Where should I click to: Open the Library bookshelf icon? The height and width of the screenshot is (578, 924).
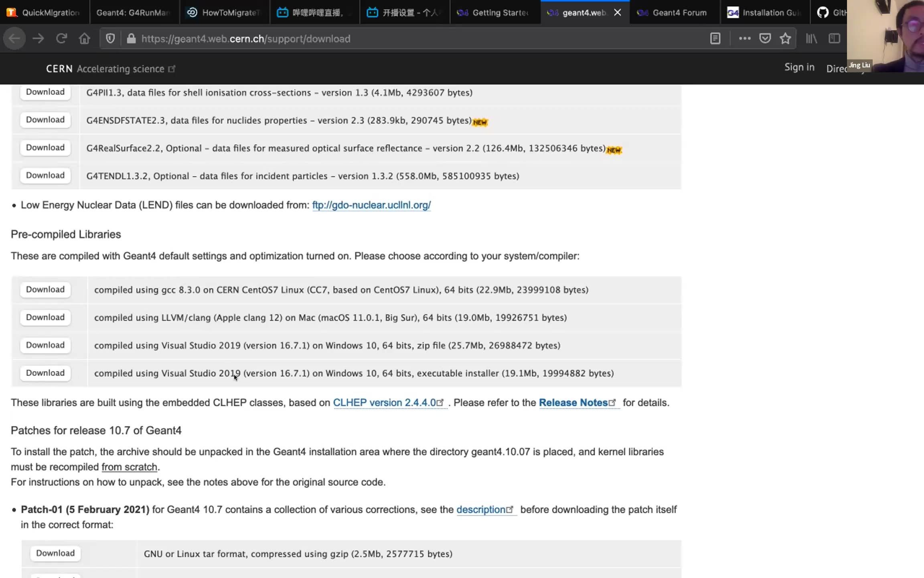(x=811, y=39)
